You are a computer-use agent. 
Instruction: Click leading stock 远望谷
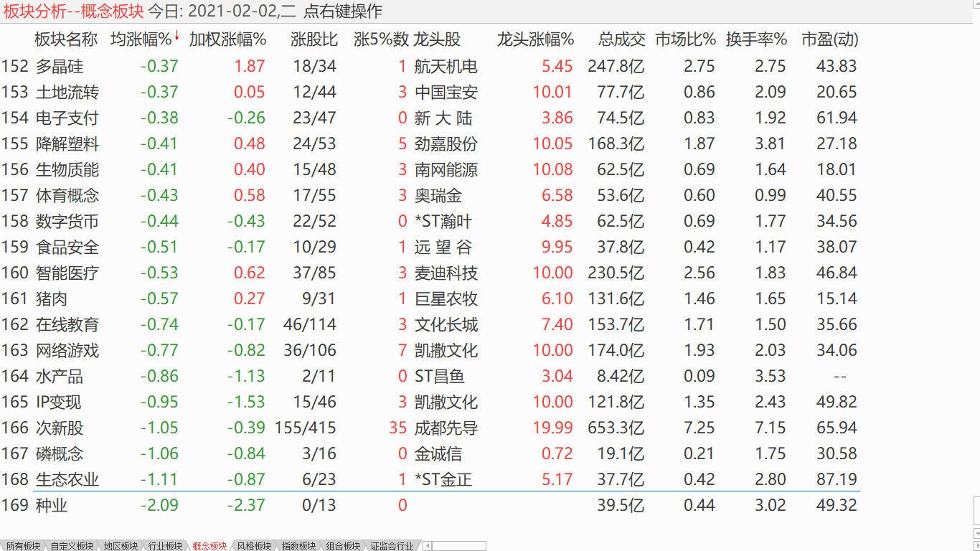pos(444,247)
